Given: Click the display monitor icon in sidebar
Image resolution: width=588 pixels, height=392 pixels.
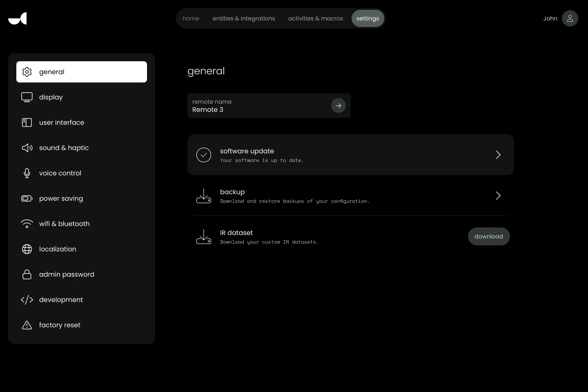Looking at the screenshot, I should pyautogui.click(x=27, y=97).
